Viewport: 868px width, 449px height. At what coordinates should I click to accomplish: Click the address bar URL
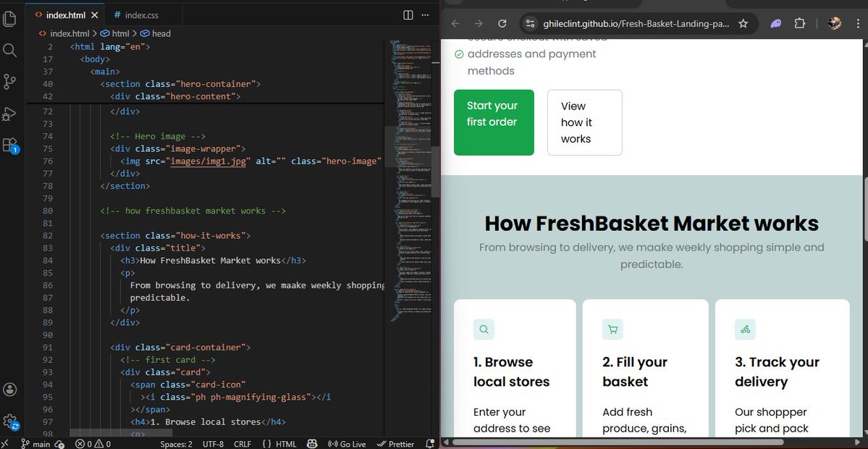tap(636, 24)
